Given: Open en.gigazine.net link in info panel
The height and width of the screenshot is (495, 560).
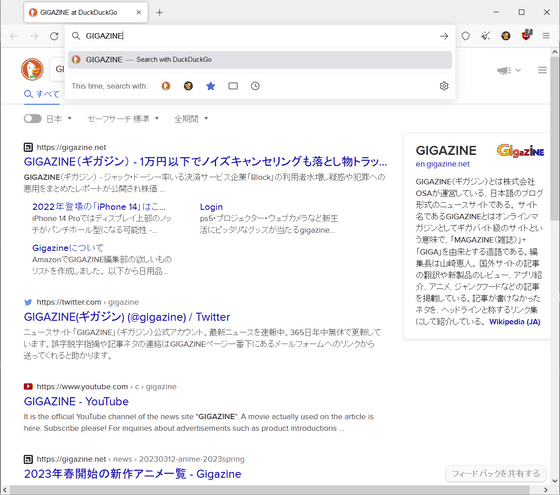Looking at the screenshot, I should click(442, 164).
